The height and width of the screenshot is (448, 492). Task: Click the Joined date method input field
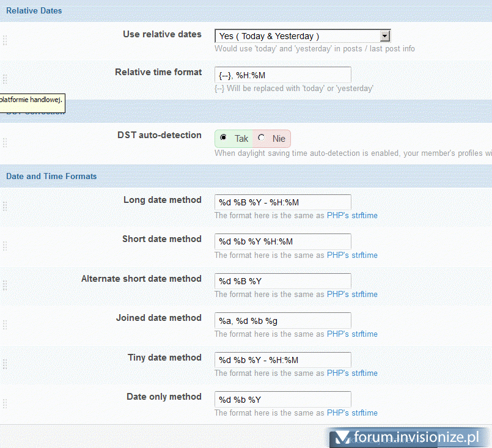(x=282, y=321)
